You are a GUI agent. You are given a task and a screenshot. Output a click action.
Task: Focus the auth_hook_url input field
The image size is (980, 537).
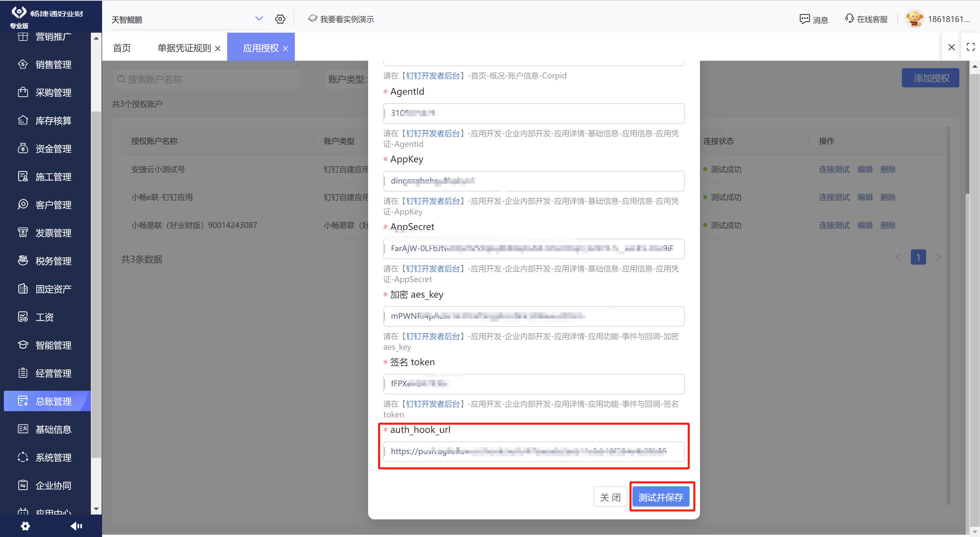coord(534,452)
